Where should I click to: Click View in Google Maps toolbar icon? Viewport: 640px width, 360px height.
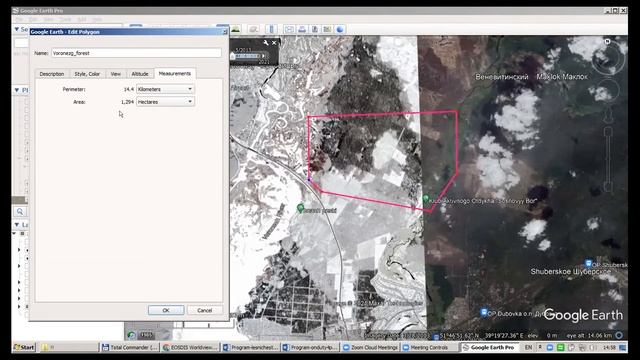327,29
